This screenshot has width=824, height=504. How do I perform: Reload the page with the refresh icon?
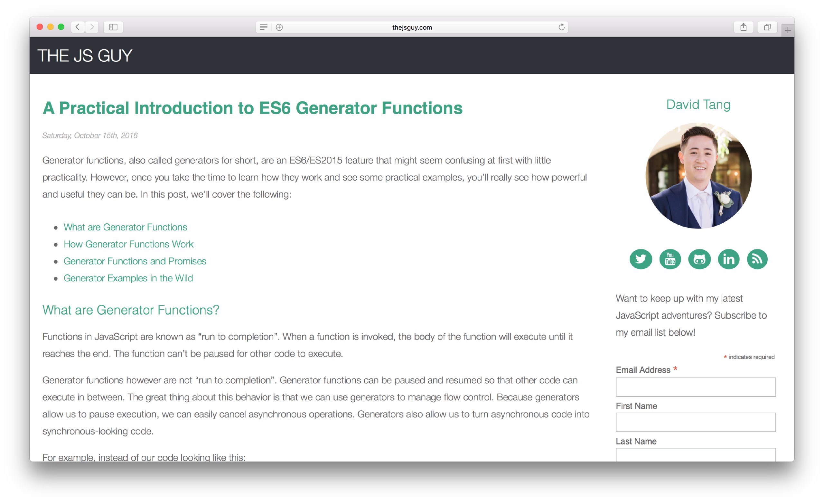coord(561,27)
